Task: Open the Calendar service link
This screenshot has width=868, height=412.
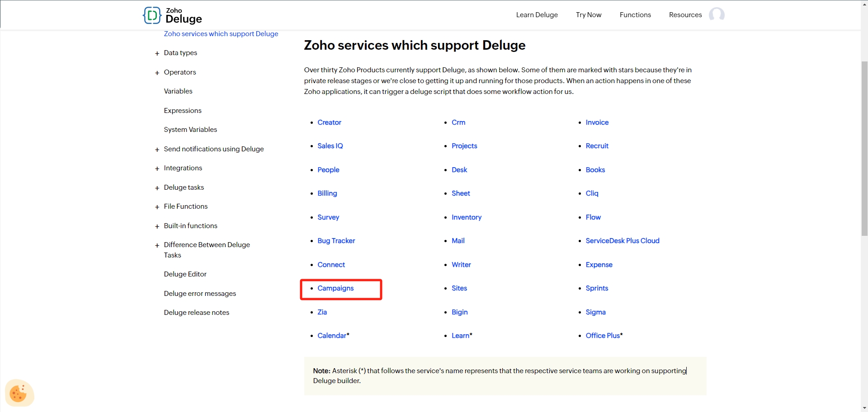Action: coord(332,336)
